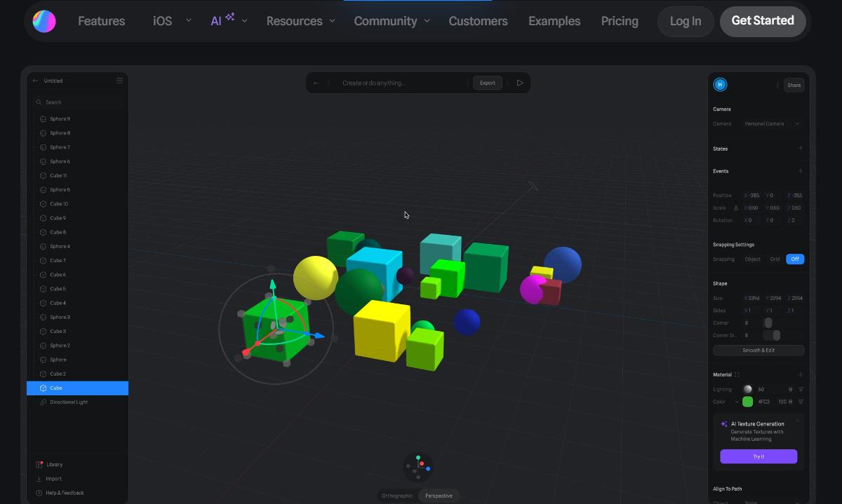Select the highlighted Cube layer row
The image size is (842, 504).
coord(77,388)
